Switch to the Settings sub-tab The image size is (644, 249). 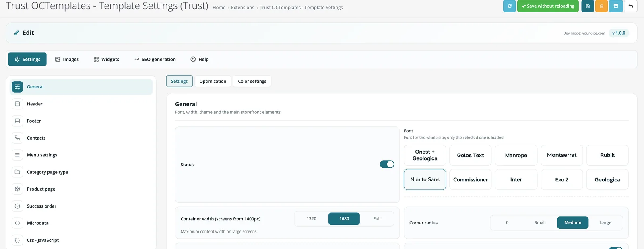click(179, 81)
